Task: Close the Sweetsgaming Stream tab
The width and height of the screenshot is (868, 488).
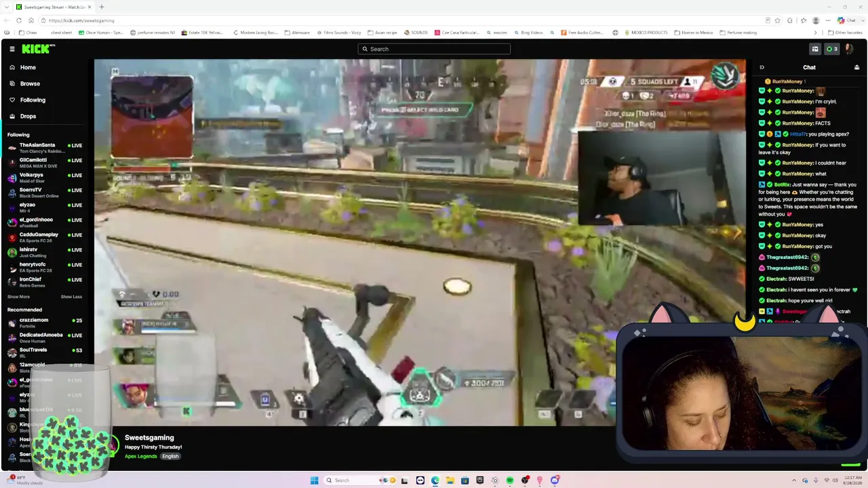Action: click(89, 7)
